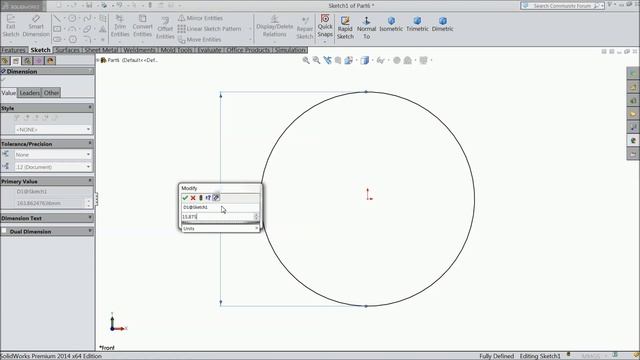Expand the Part6 tree node
Viewport: 640px width, 360px height.
click(98, 60)
